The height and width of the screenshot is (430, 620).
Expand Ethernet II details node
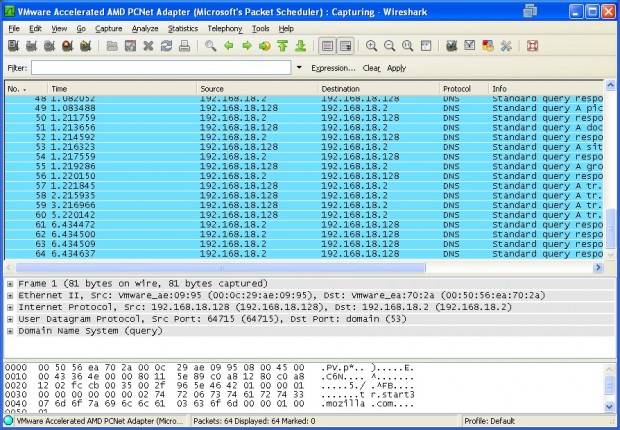[x=10, y=296]
